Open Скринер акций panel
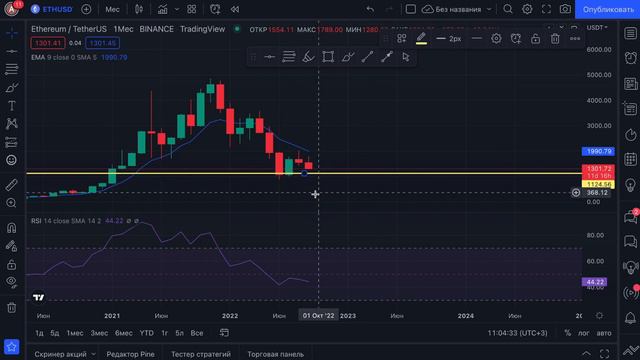The height and width of the screenshot is (360, 640). click(x=60, y=354)
